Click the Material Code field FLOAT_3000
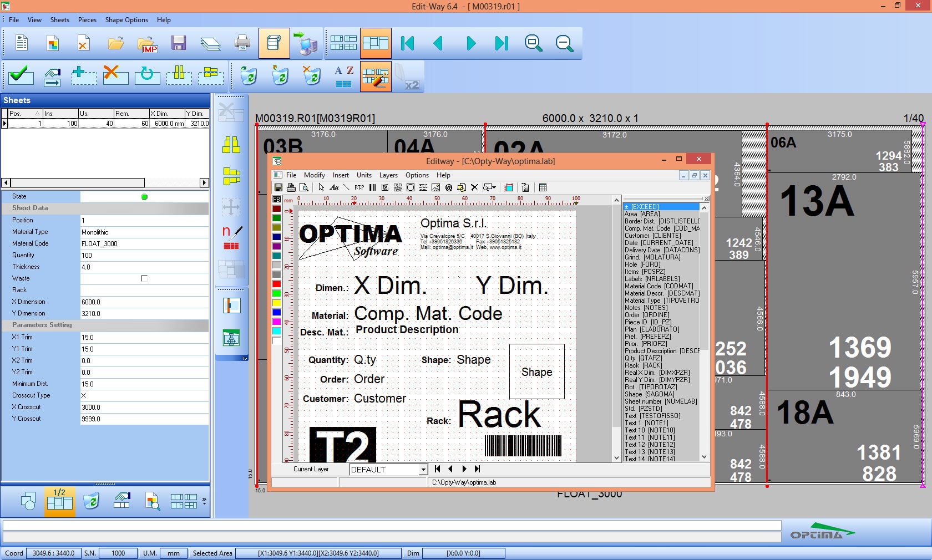This screenshot has width=932, height=560. click(144, 244)
